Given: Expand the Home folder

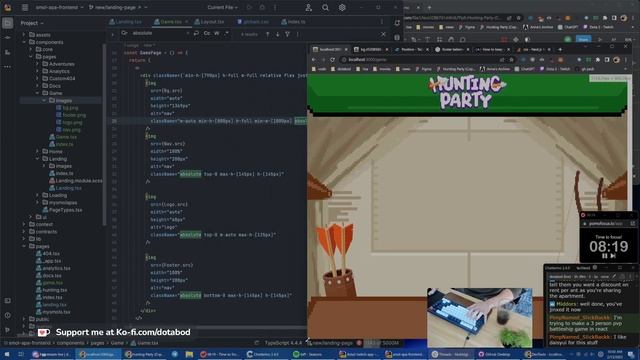Looking at the screenshot, I should pyautogui.click(x=37, y=151).
